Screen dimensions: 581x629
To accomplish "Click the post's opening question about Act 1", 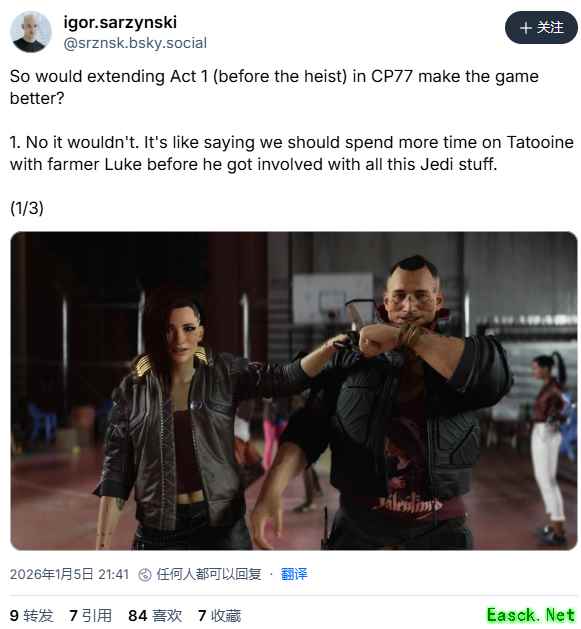I will click(x=274, y=87).
